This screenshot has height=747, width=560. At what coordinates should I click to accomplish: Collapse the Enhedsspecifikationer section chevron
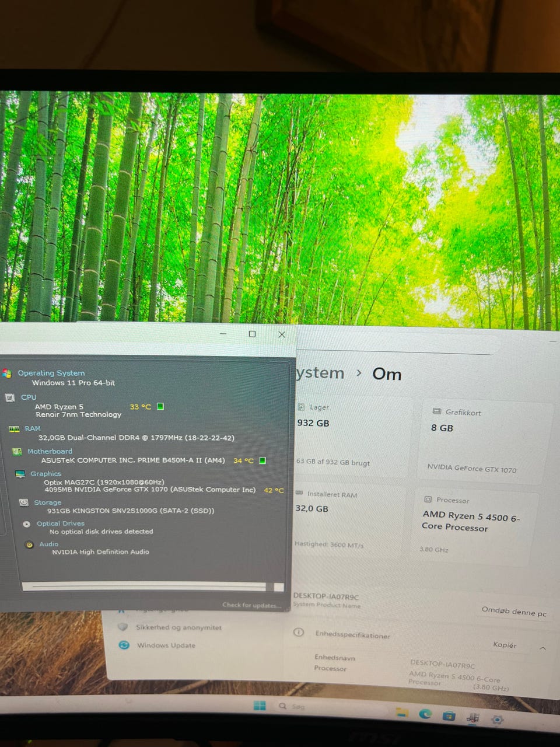click(x=542, y=648)
